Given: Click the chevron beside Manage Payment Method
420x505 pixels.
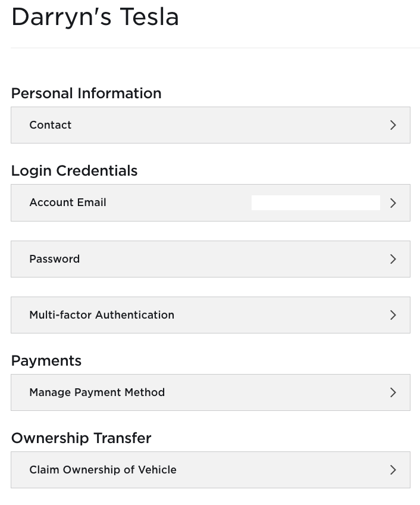Looking at the screenshot, I should click(393, 392).
